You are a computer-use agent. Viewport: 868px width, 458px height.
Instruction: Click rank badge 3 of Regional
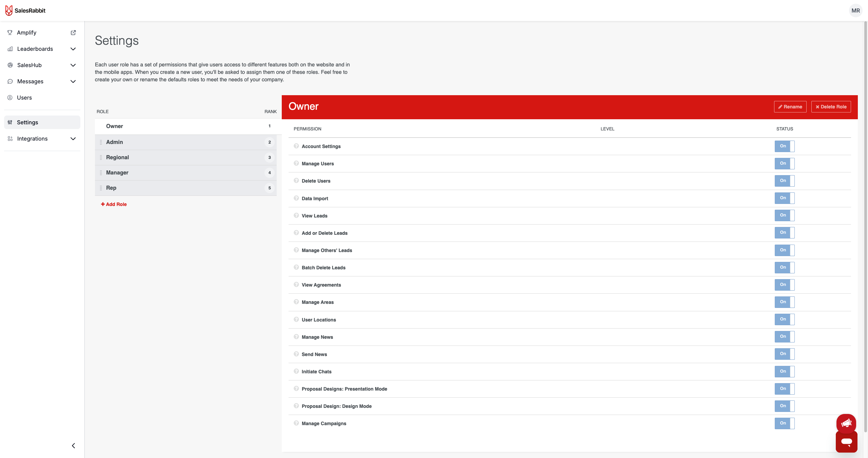point(270,158)
